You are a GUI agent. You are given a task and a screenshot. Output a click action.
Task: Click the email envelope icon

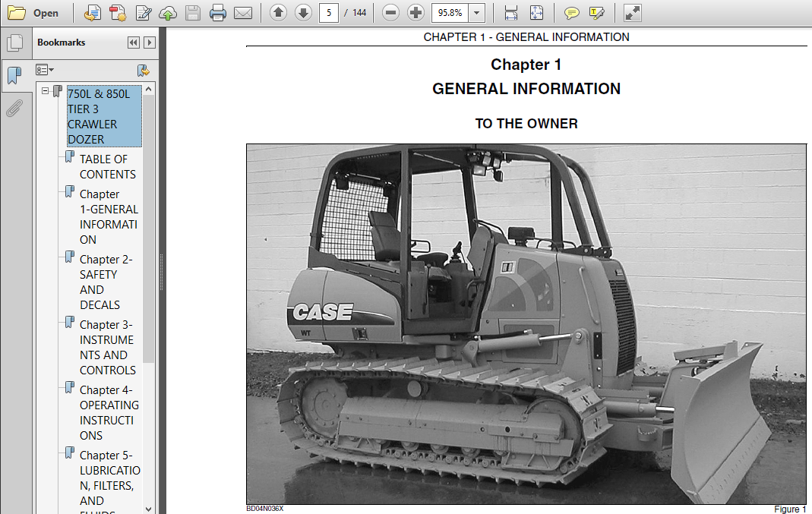pos(243,13)
